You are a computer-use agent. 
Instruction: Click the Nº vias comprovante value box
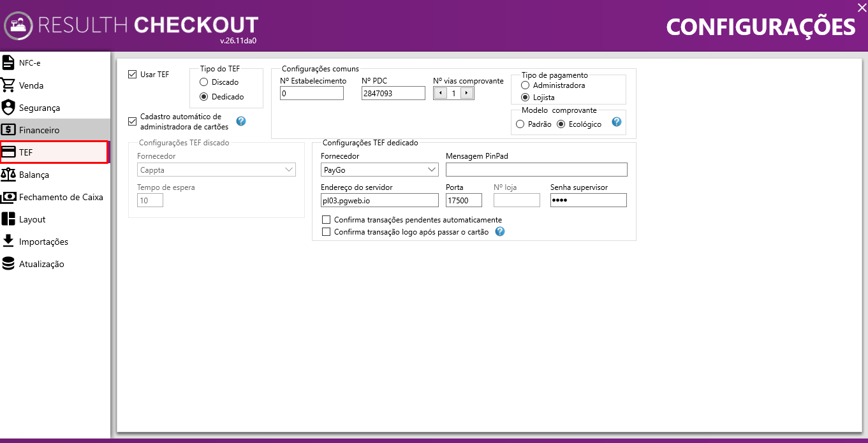click(x=453, y=93)
